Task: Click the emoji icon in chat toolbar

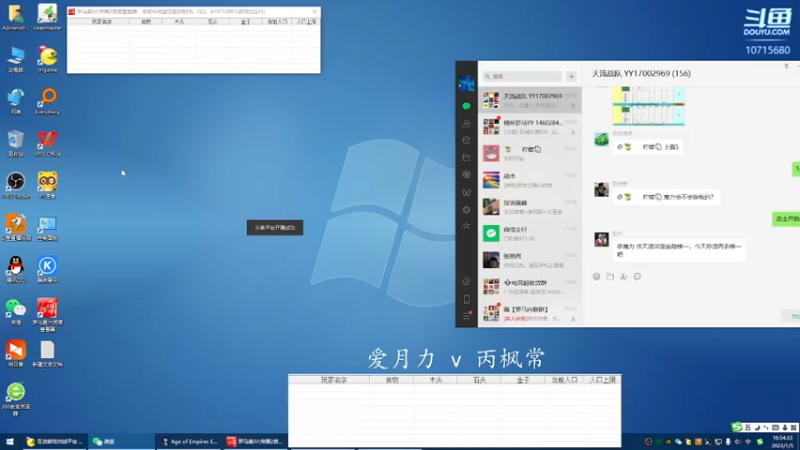Action: coord(596,277)
